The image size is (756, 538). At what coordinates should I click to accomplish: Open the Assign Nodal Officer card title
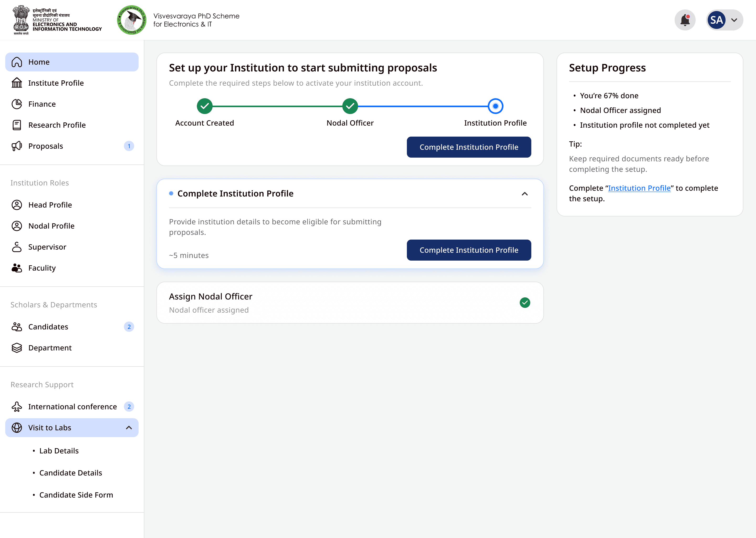point(211,297)
